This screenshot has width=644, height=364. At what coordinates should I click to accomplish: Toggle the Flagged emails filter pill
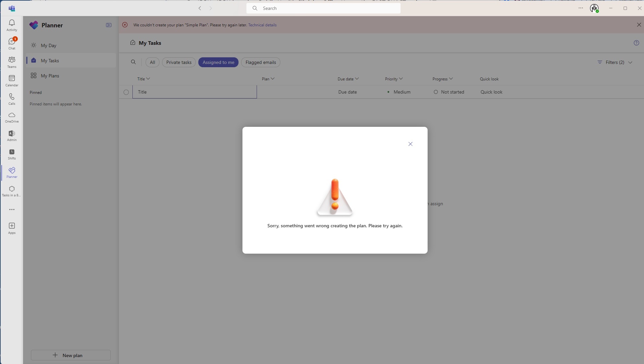click(x=261, y=62)
